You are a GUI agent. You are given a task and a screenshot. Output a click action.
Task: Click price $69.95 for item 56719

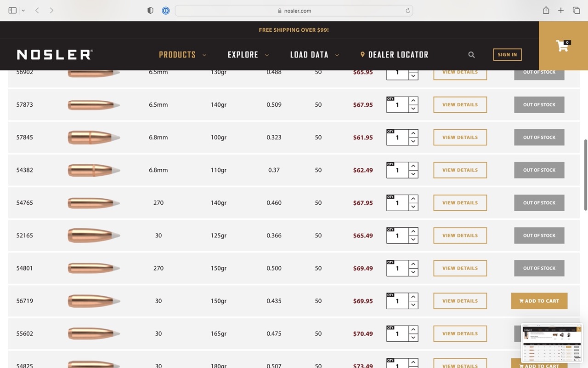363,301
